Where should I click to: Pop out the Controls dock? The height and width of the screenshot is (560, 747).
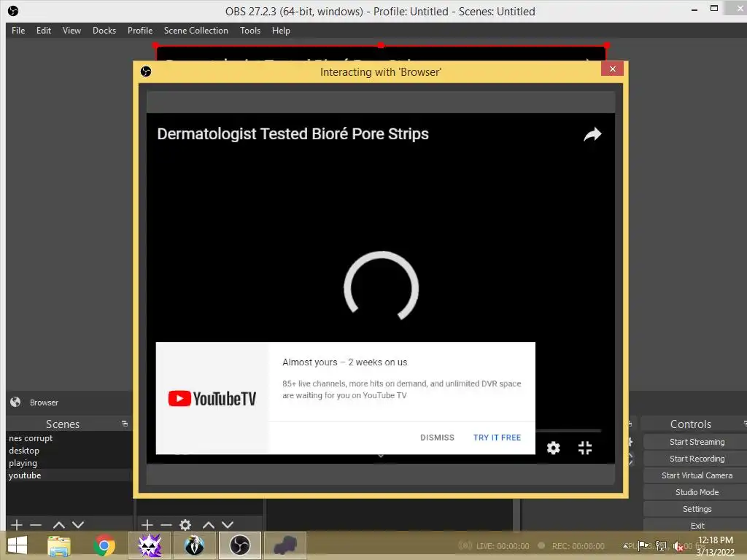pyautogui.click(x=744, y=424)
